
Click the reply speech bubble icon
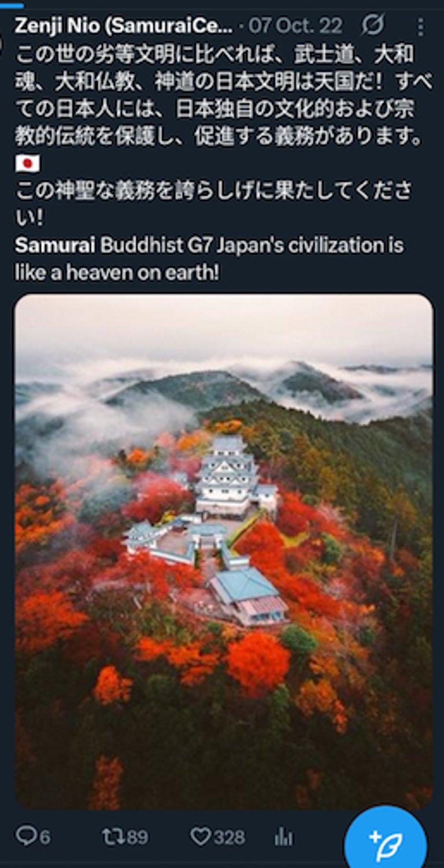pyautogui.click(x=26, y=836)
